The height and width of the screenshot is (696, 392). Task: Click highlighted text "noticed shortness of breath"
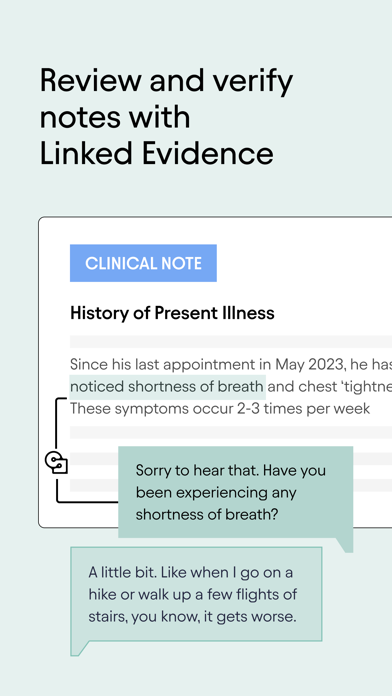(167, 387)
